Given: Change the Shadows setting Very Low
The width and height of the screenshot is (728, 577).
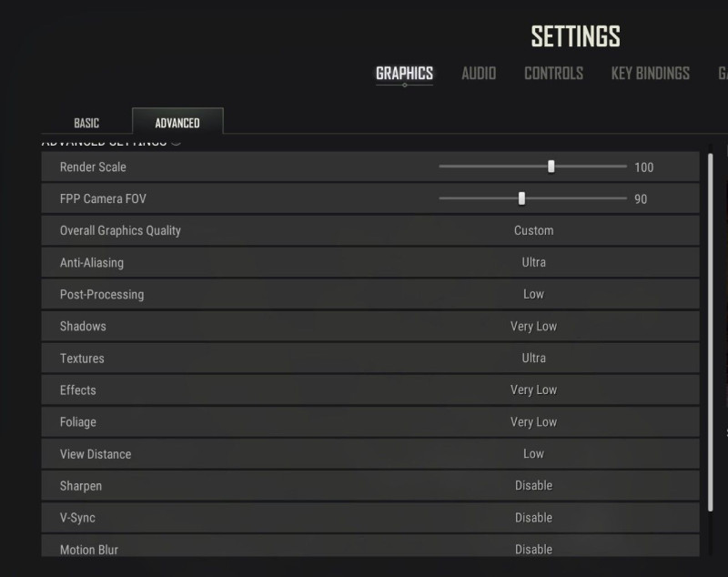Looking at the screenshot, I should tap(533, 326).
